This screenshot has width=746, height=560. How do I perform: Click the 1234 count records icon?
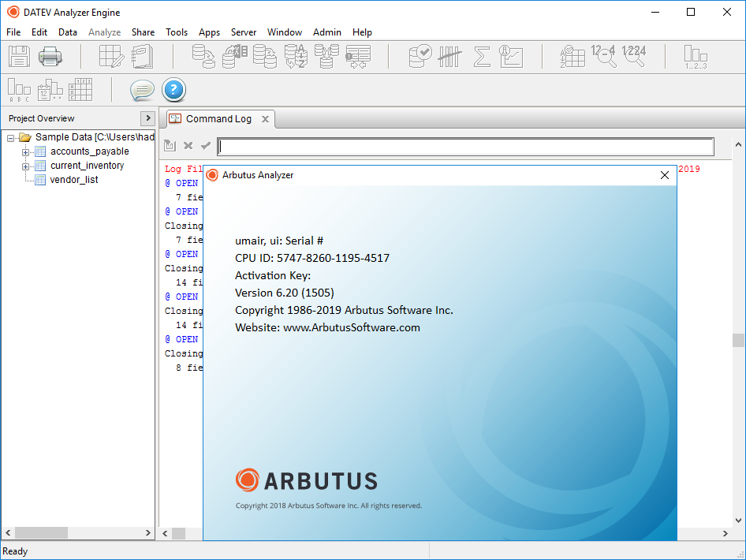pos(636,56)
